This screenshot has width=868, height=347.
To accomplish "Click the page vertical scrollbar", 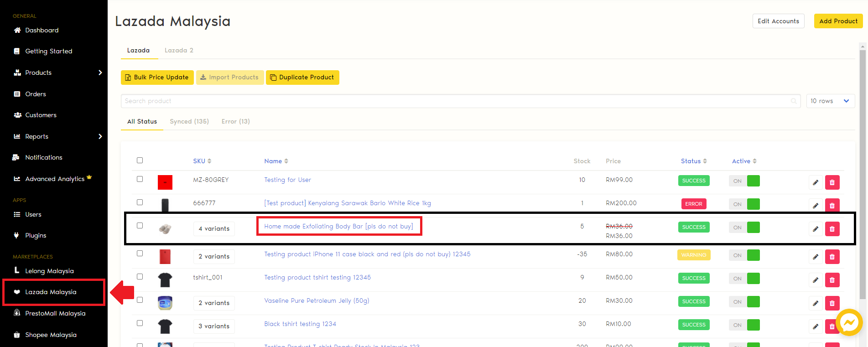I will (863, 174).
